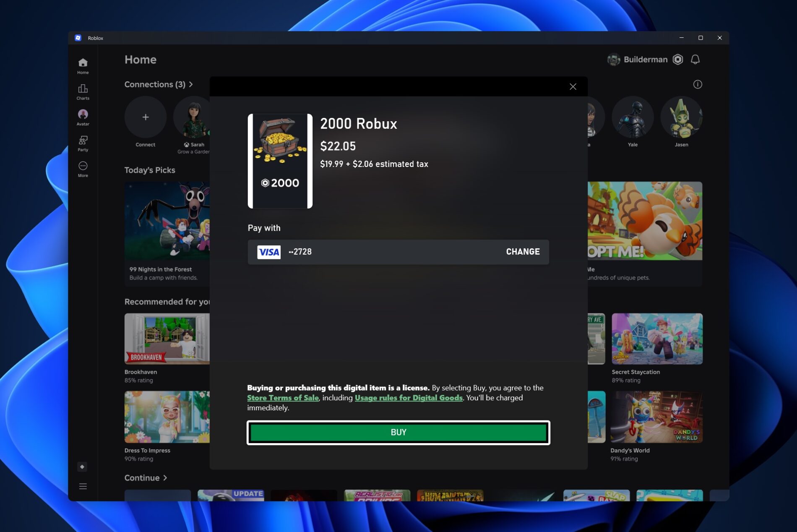797x532 pixels.
Task: Open the Brookhaven game thumbnail
Action: [x=167, y=339]
